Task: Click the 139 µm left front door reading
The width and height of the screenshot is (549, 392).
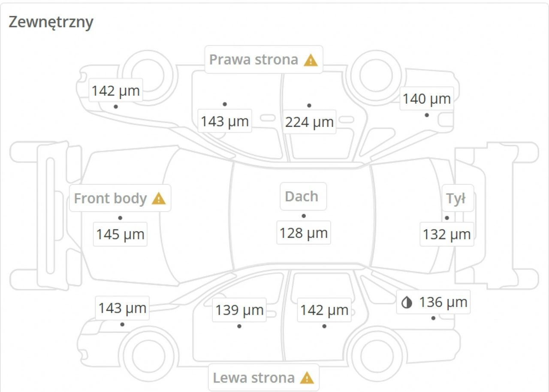Action: tap(239, 310)
